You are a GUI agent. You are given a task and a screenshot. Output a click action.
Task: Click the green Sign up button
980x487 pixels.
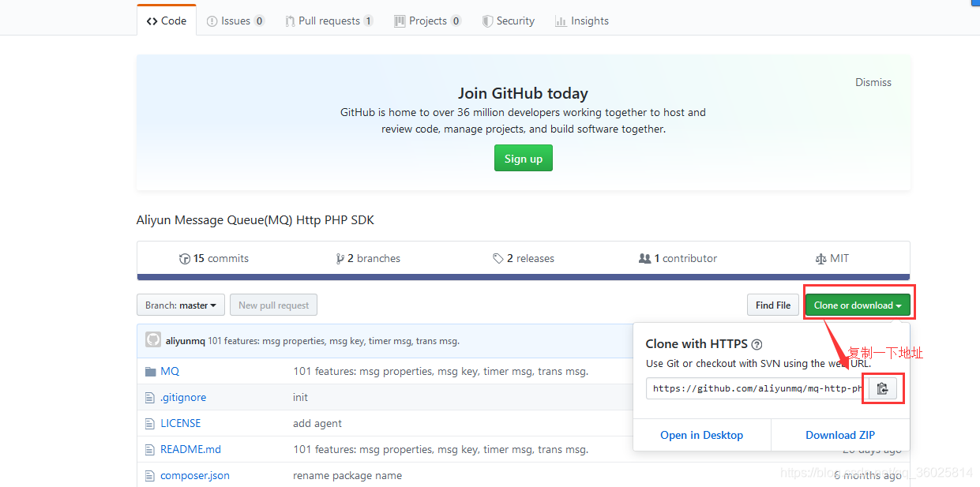click(x=524, y=158)
